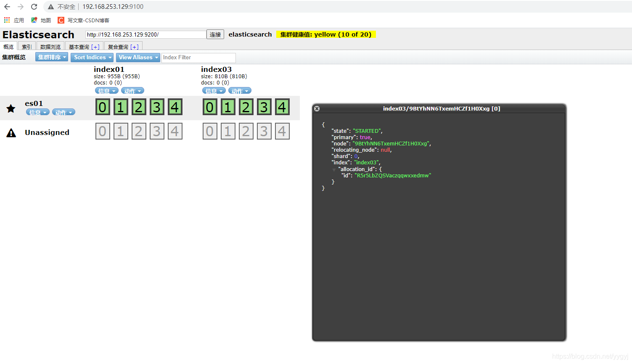Screen dimensions: 632x364
Task: Open the 集群排序 dropdown
Action: pyautogui.click(x=52, y=58)
